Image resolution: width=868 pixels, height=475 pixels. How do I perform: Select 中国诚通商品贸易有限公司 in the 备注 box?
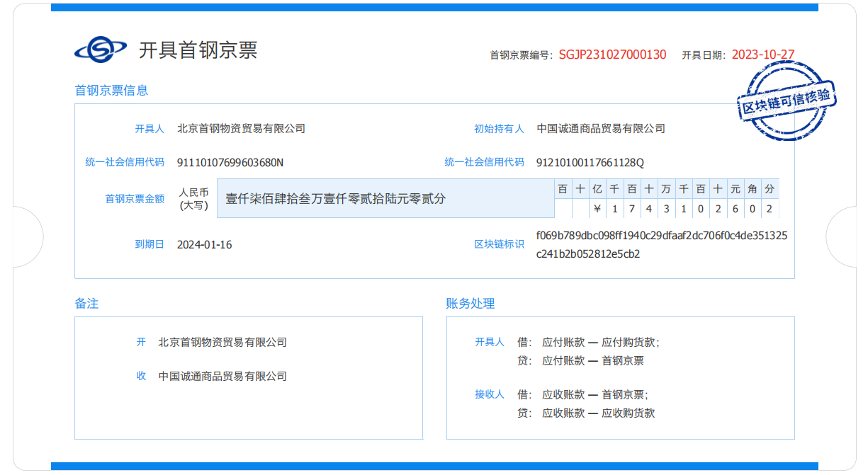point(222,376)
